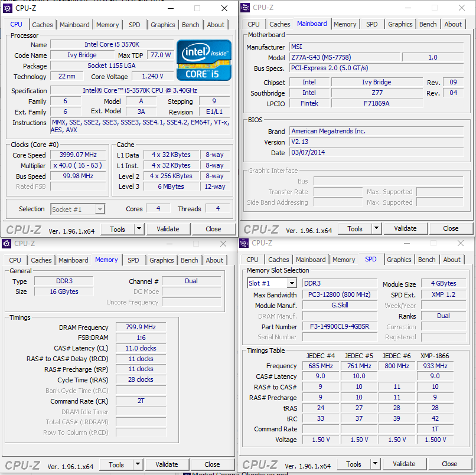Image resolution: width=476 pixels, height=475 pixels.
Task: Click Validate button in the Memory window
Action: tap(167, 464)
